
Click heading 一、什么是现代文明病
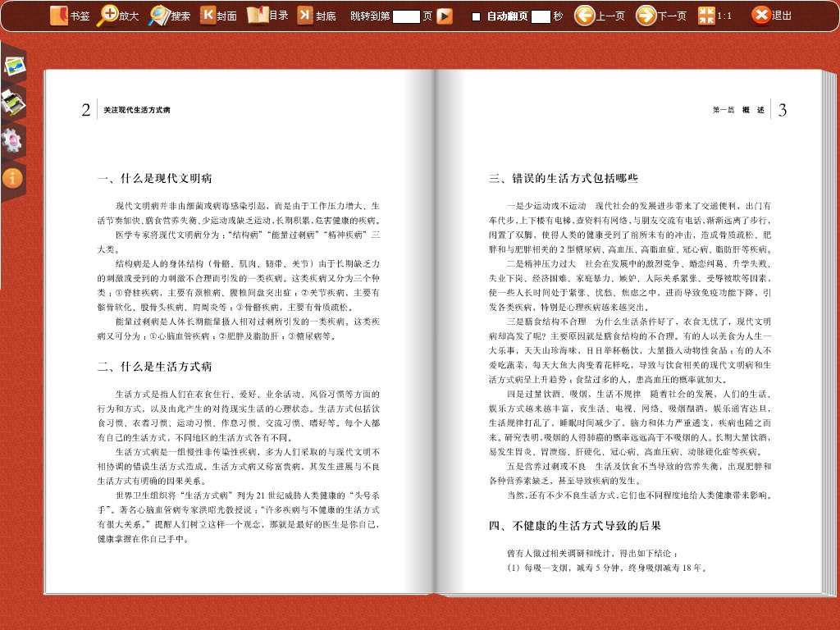154,178
